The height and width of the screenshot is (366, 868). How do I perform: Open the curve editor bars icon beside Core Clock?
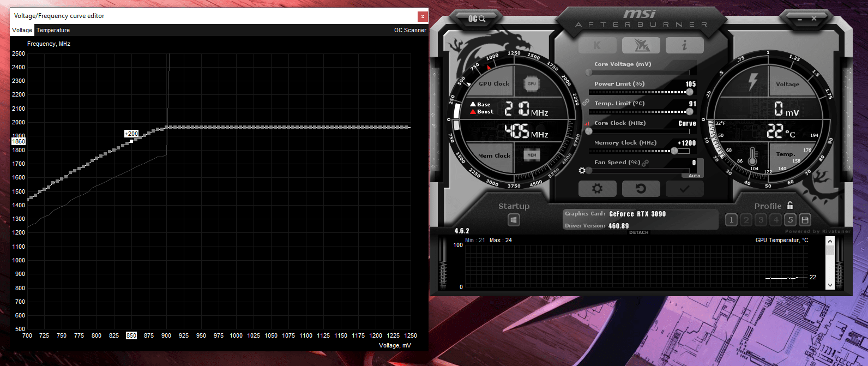587,124
